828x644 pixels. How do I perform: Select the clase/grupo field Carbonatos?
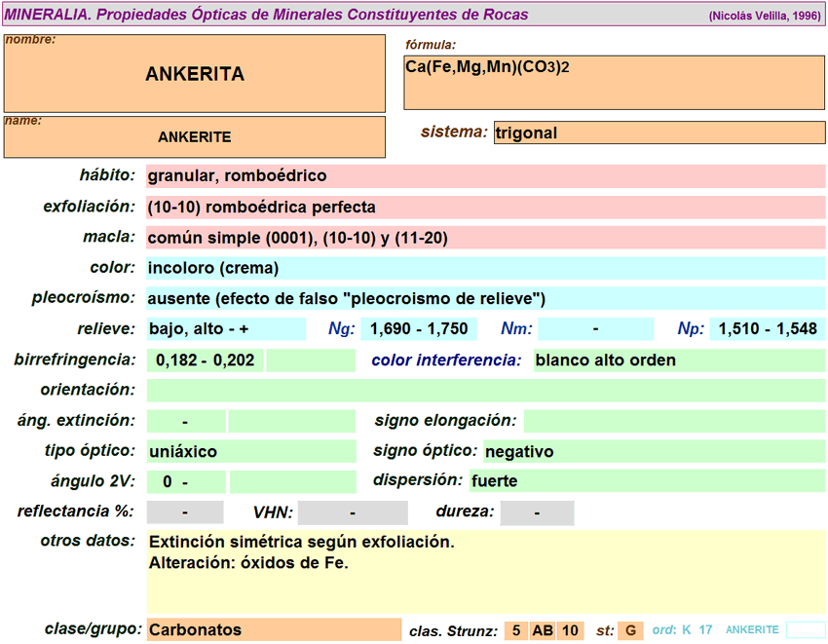(273, 630)
